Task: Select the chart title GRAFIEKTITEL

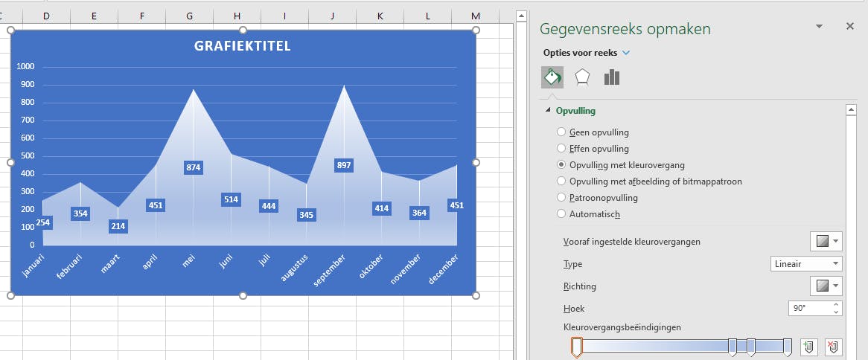Action: tap(243, 46)
